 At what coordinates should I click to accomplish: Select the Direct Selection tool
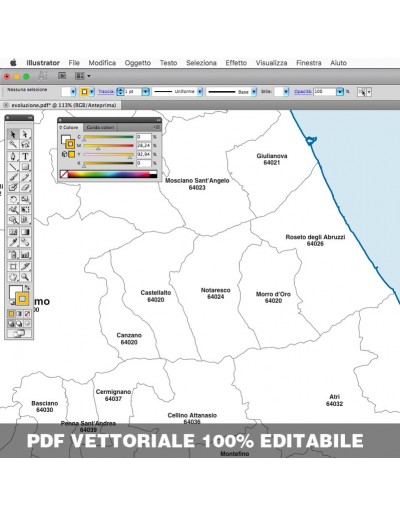[25, 134]
